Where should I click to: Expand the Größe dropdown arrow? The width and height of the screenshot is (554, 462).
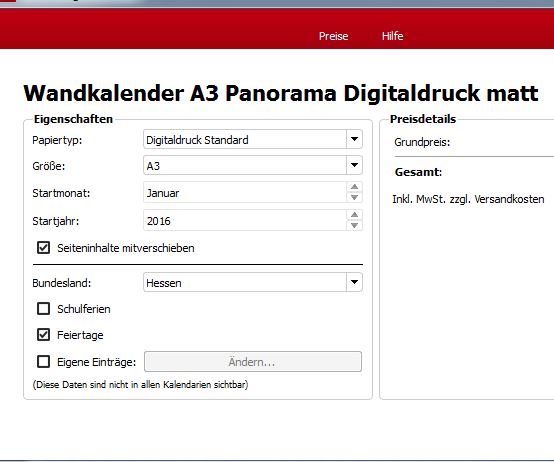354,165
